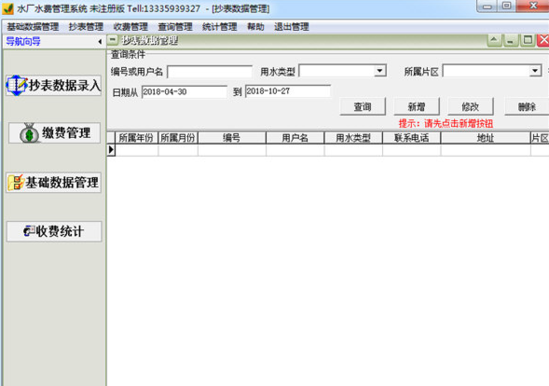Open the 基础数据管理 menu
549x386 pixels.
click(x=33, y=27)
